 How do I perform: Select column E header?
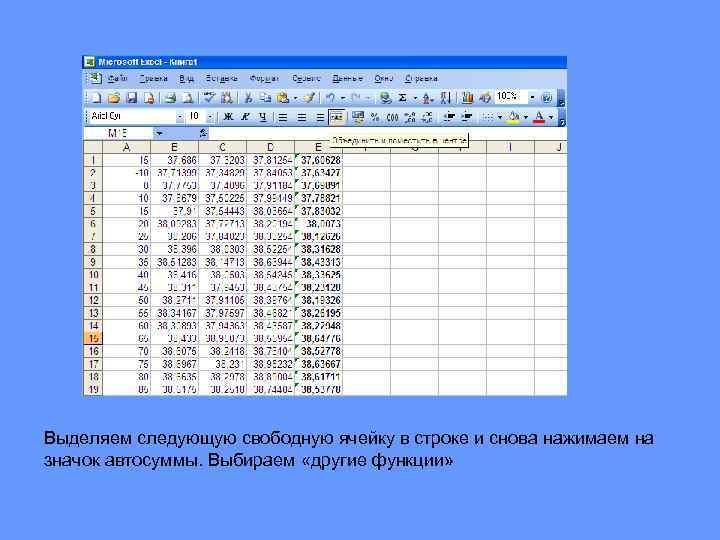318,147
